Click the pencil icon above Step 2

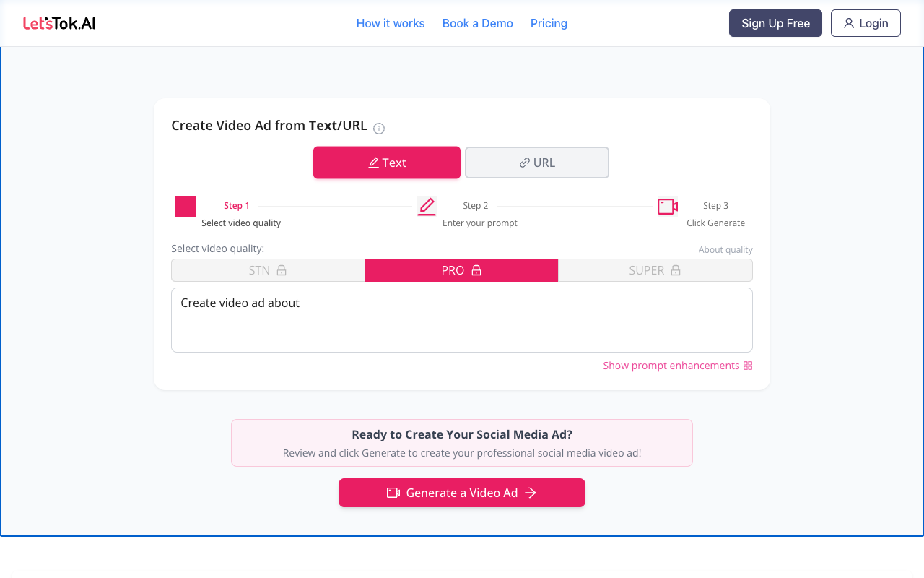(x=426, y=206)
